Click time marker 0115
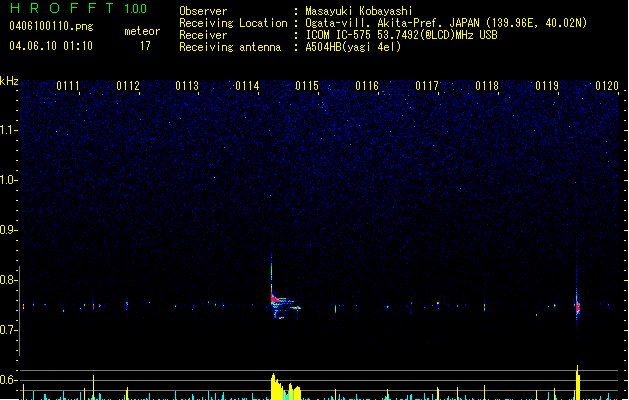Image resolution: width=629 pixels, height=400 pixels. [307, 86]
